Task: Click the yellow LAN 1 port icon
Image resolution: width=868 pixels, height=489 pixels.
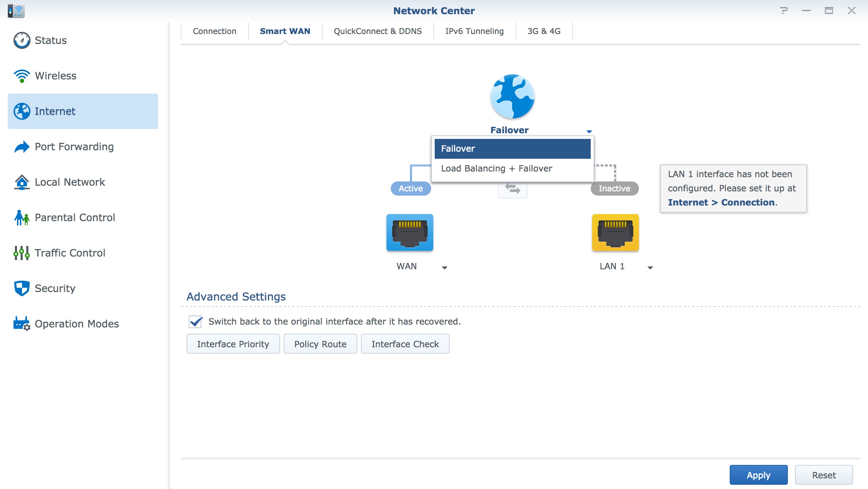Action: pos(615,232)
